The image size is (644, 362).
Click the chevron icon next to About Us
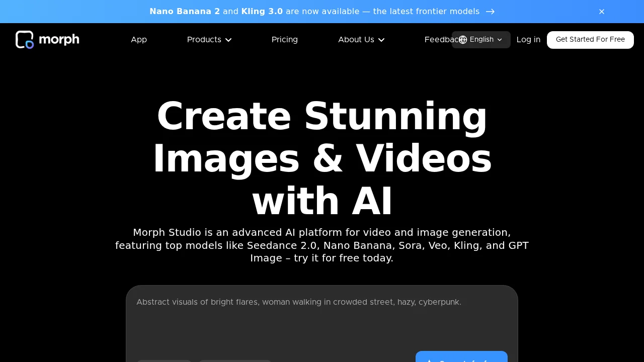click(x=381, y=40)
